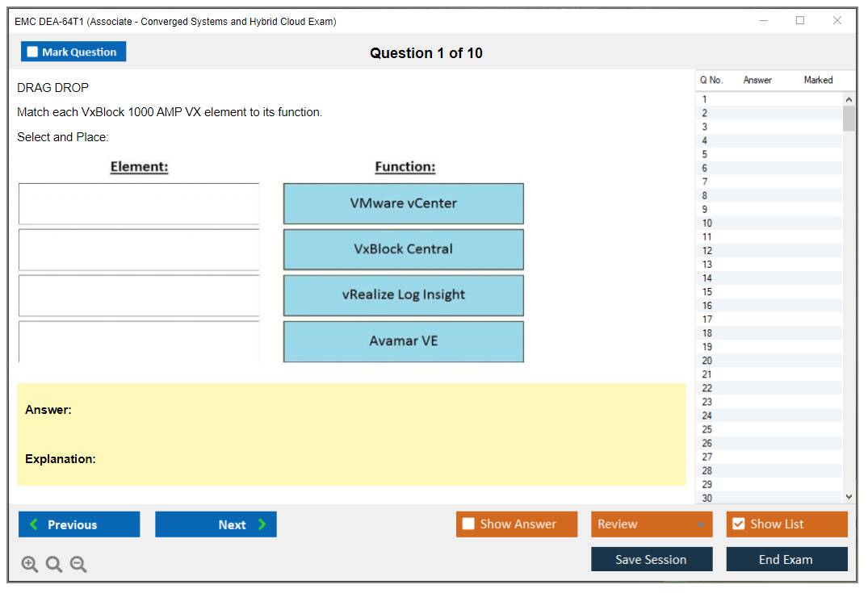Select question 5 in the list
This screenshot has width=868, height=593.
(705, 154)
